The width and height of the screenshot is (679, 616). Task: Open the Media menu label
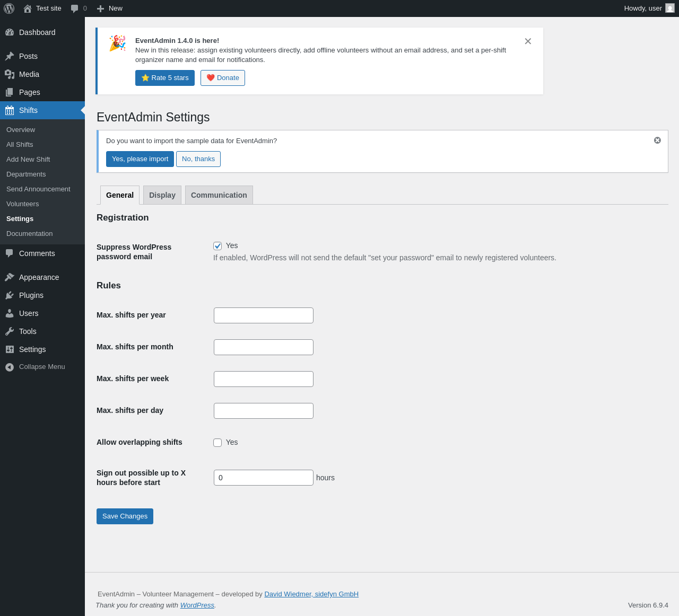coord(29,74)
